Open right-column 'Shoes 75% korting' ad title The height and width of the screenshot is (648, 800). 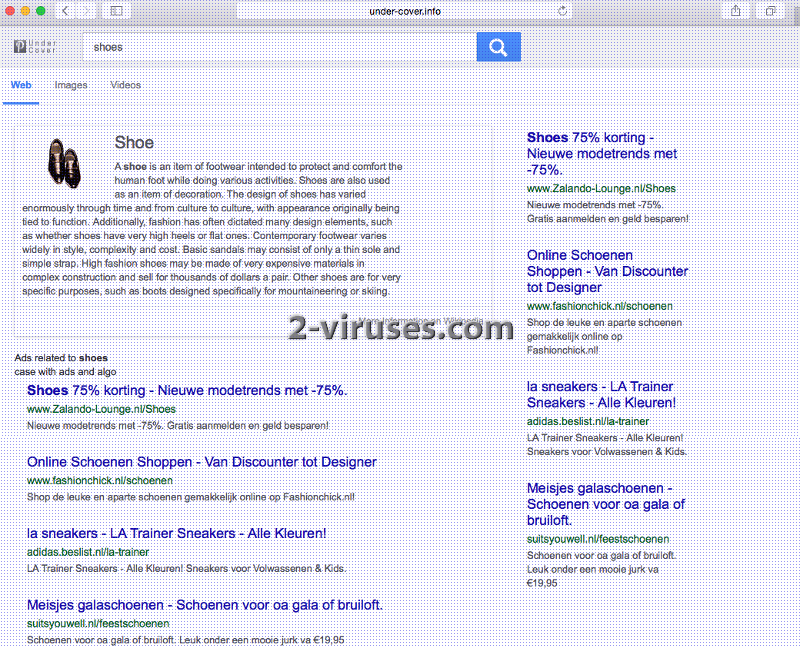602,154
